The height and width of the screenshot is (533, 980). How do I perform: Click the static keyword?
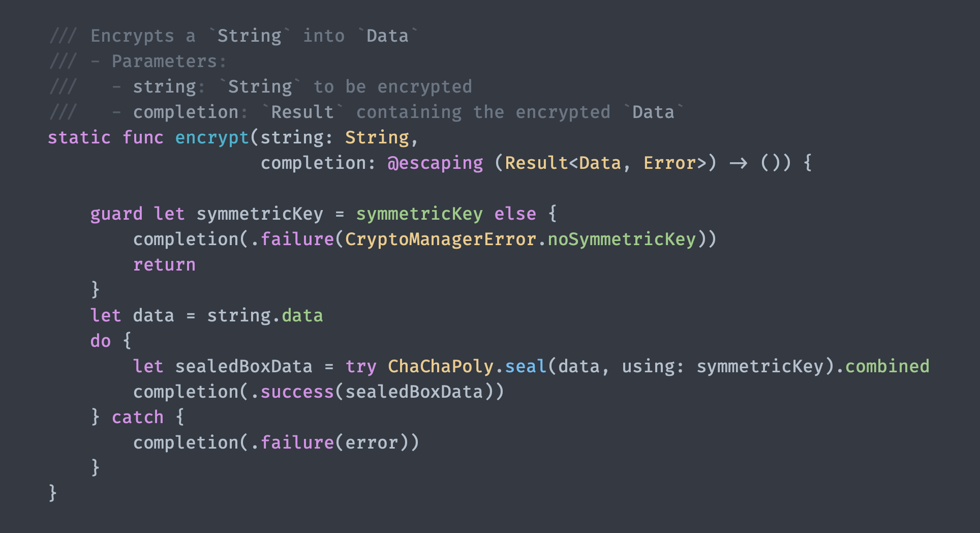coord(79,138)
